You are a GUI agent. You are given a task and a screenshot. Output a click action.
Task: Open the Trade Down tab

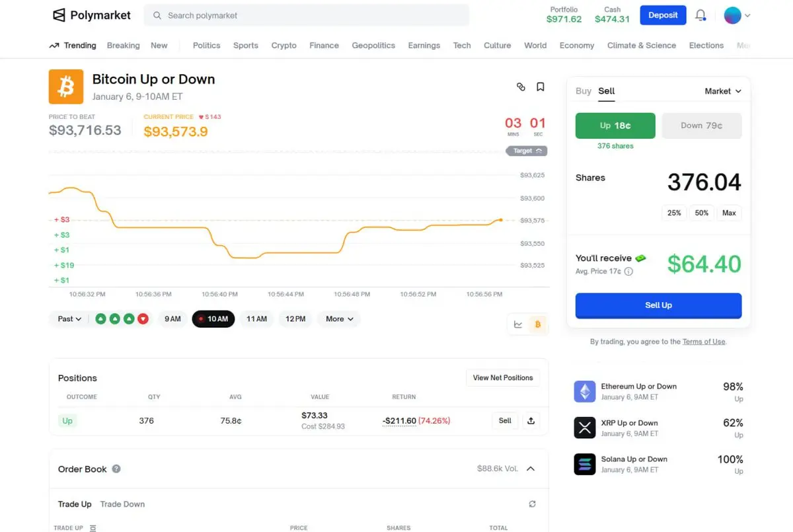122,504
